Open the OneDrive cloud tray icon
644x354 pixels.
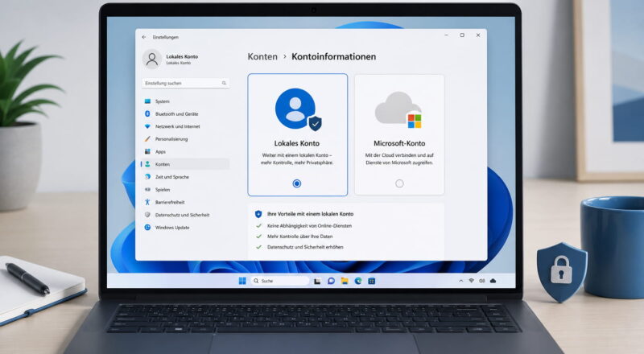(493, 281)
